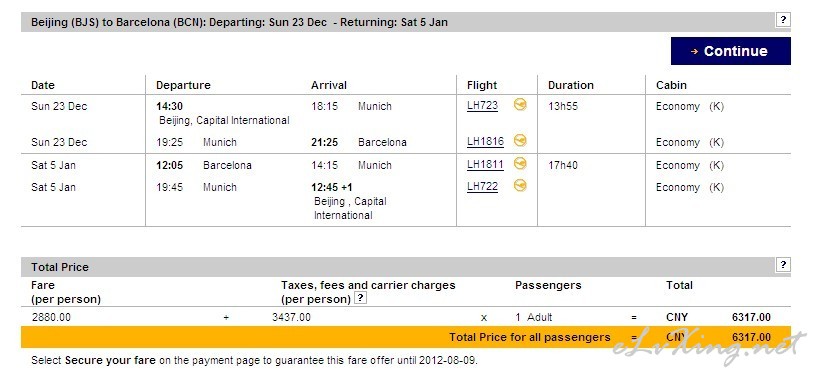This screenshot has height=379, width=817.
Task: Open the LH722 flight link
Action: coord(482,187)
